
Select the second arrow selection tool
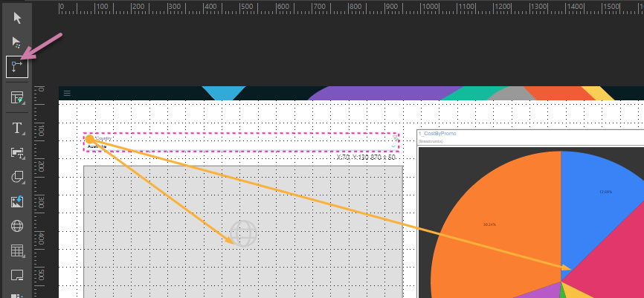(x=17, y=42)
